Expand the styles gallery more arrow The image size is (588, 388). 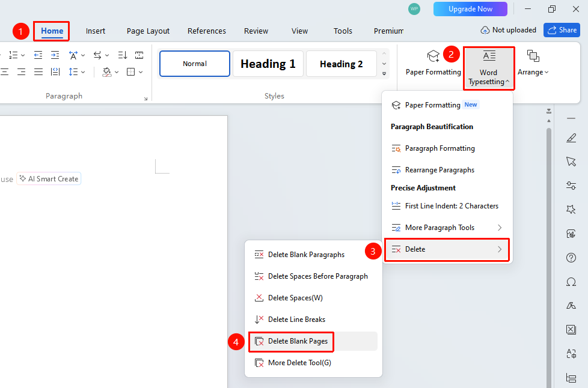point(384,74)
